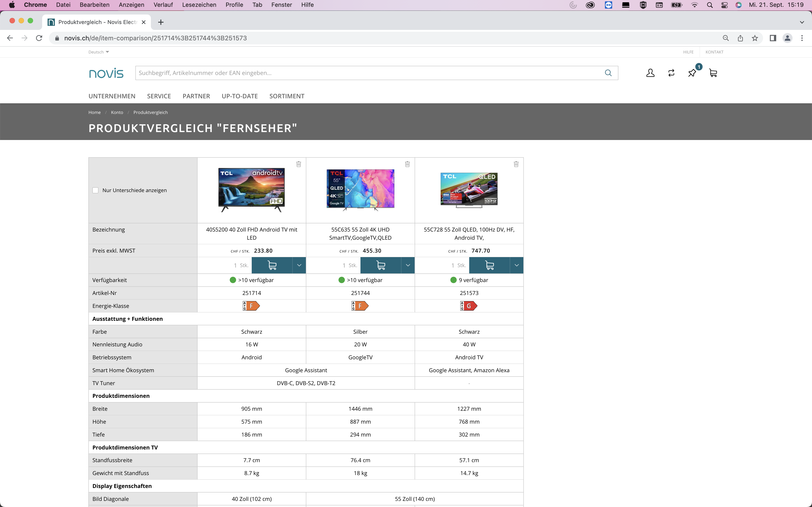
Task: Click the compare/transfer icon
Action: (671, 72)
